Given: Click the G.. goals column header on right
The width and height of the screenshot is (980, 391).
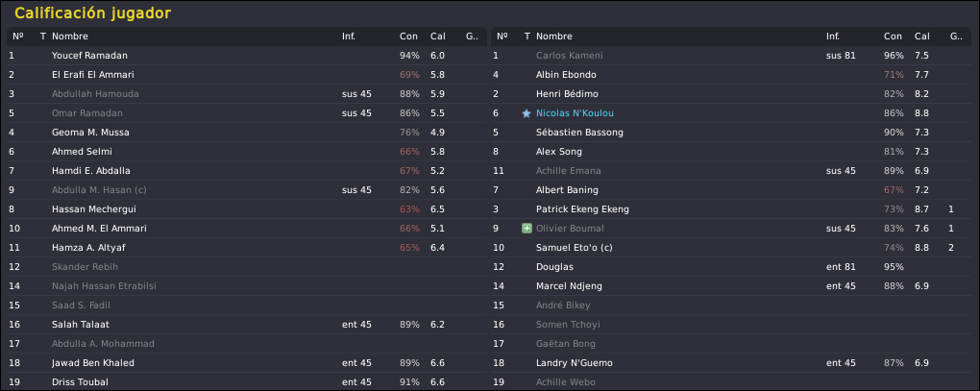Looking at the screenshot, I should [x=956, y=37].
